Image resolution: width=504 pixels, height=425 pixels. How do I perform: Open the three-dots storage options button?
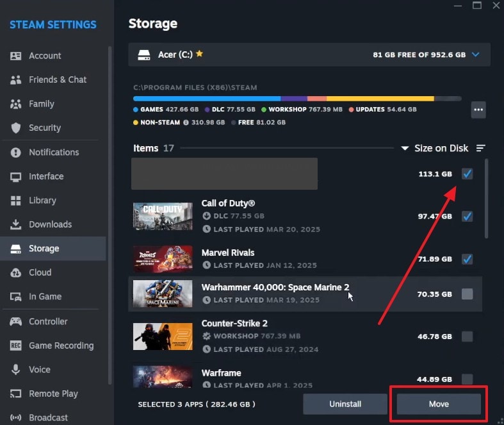(478, 110)
